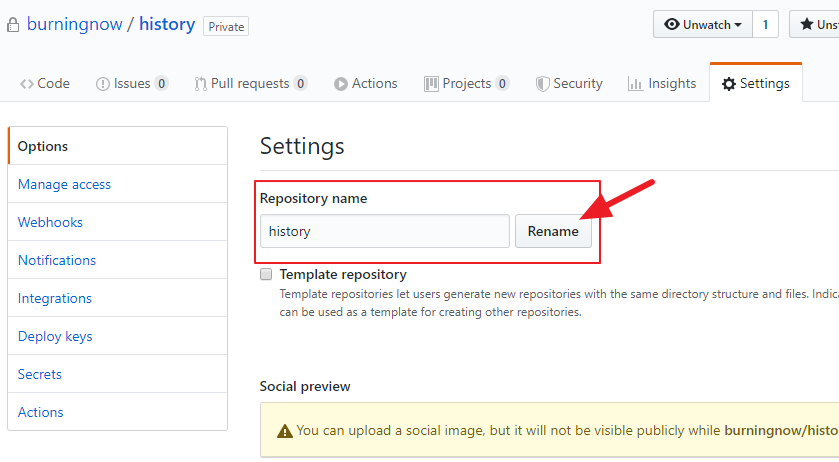
Task: Open the Unwatch dropdown menu
Action: (703, 25)
